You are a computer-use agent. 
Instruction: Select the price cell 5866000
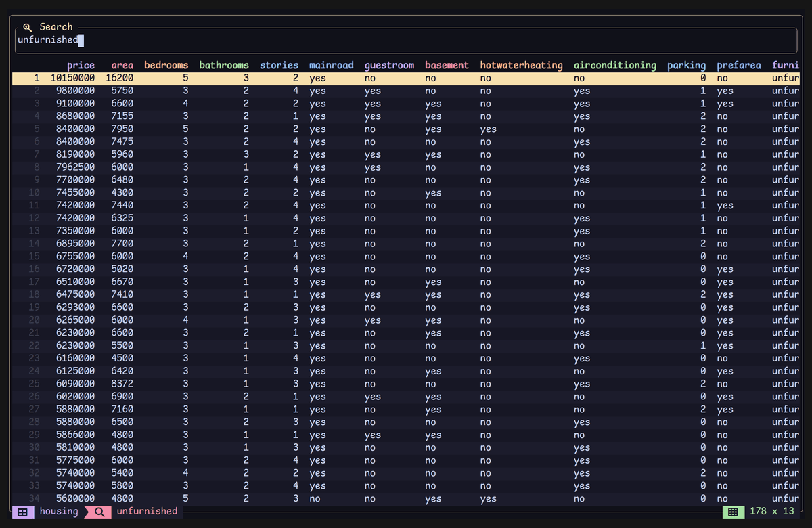click(x=75, y=435)
